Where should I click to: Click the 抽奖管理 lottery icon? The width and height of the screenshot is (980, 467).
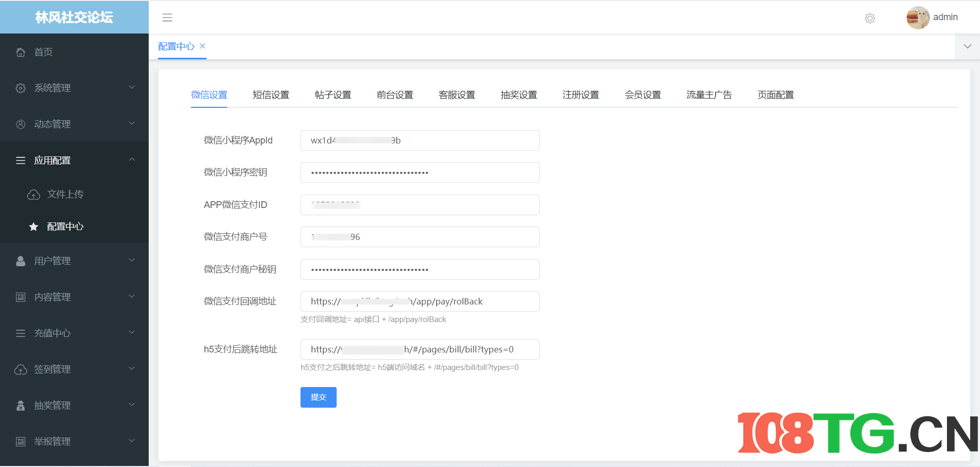pos(21,405)
